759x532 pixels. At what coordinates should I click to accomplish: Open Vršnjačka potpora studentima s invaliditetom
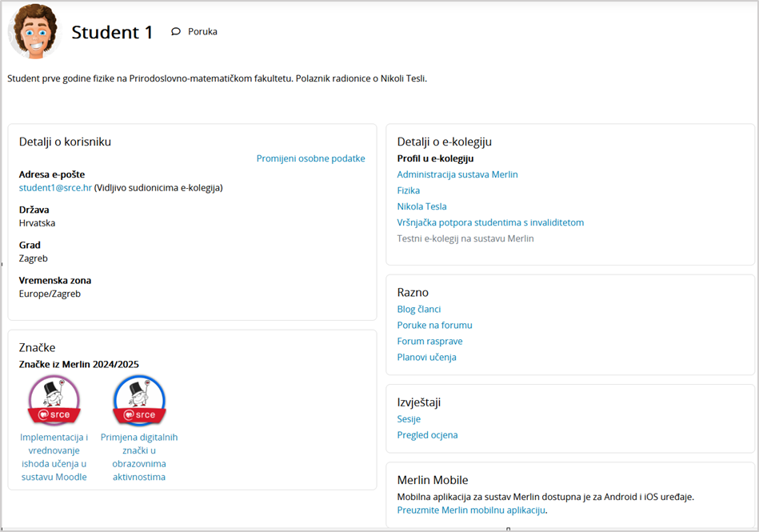coord(490,222)
